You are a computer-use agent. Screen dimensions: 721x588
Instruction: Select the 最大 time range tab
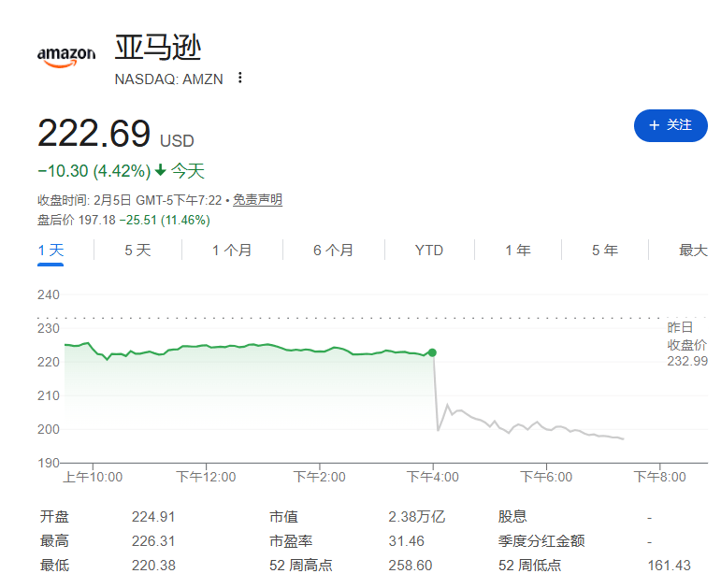tap(693, 250)
